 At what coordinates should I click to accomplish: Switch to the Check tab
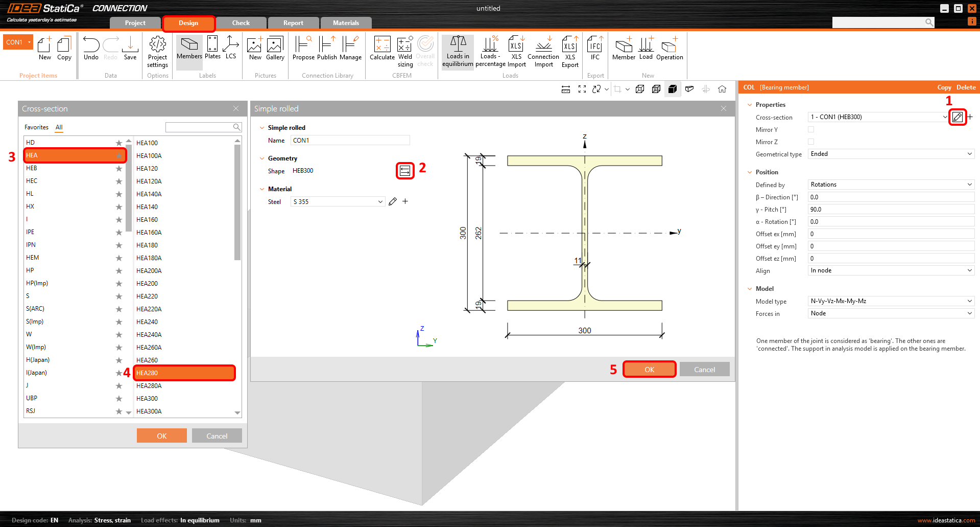(x=241, y=23)
